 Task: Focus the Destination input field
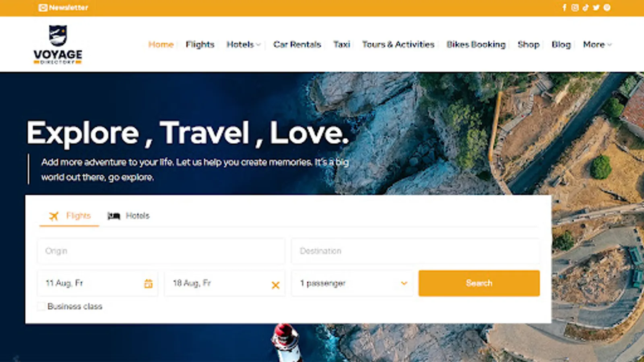(x=415, y=251)
